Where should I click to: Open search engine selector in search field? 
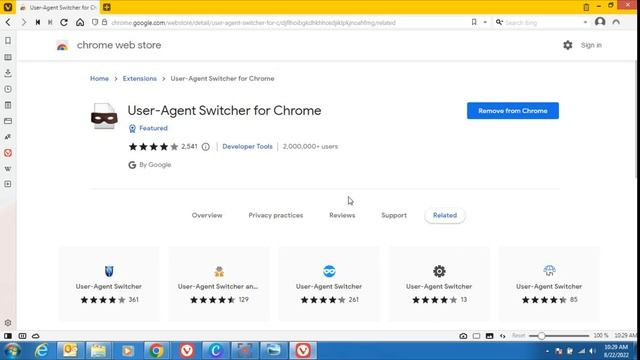point(499,22)
